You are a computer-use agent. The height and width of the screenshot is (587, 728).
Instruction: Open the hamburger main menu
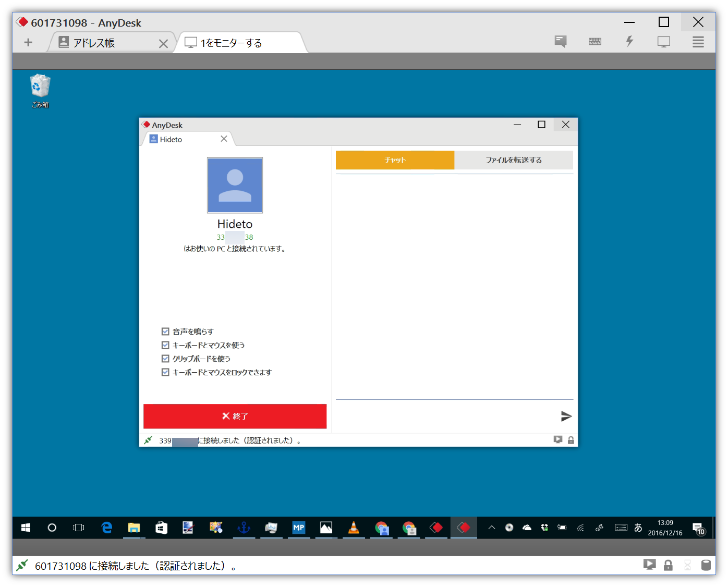[698, 42]
